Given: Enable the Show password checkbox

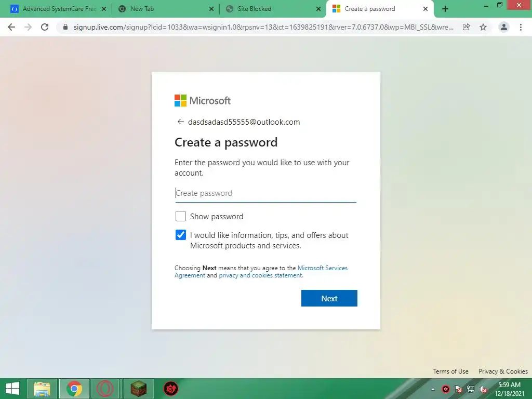Looking at the screenshot, I should coord(180,216).
